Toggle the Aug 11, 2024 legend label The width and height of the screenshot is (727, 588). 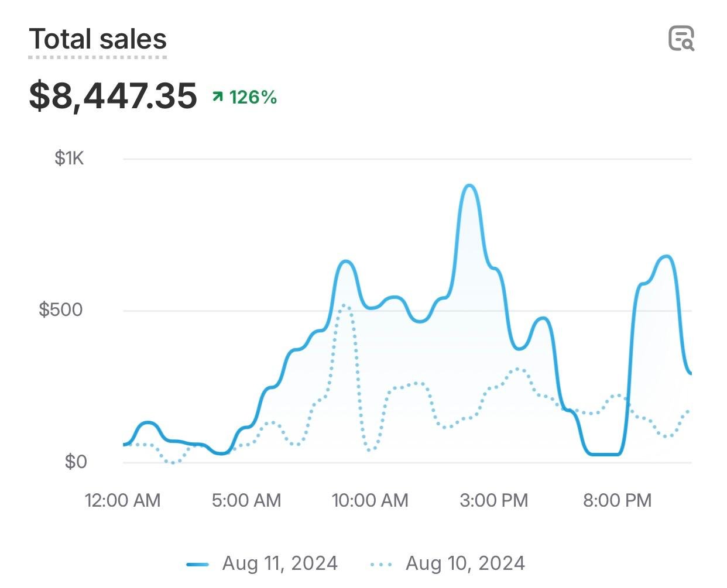(280, 563)
